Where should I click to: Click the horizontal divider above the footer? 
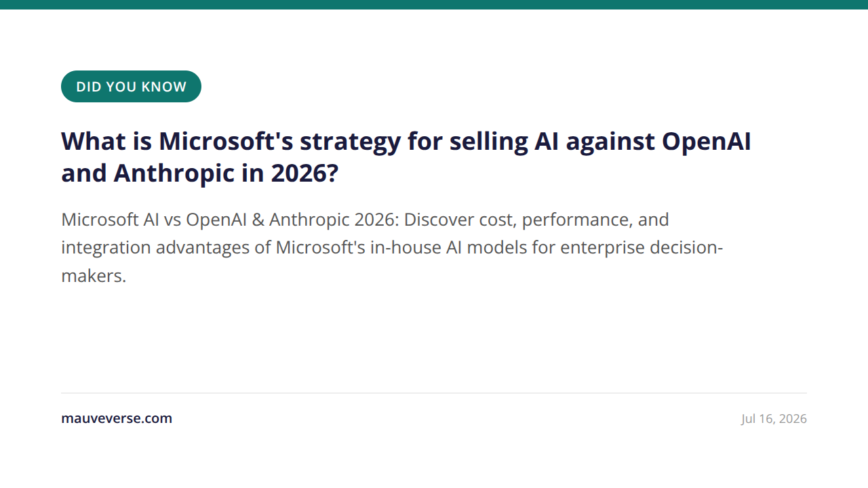(434, 393)
